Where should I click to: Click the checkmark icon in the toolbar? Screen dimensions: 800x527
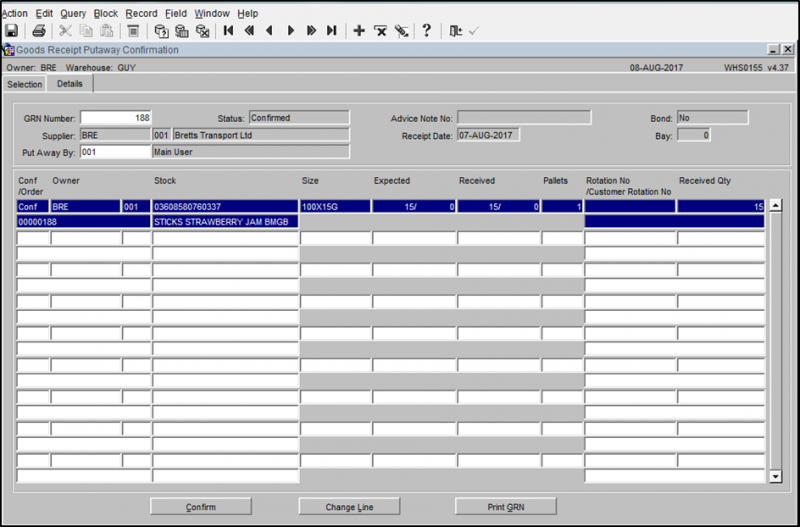[x=473, y=31]
